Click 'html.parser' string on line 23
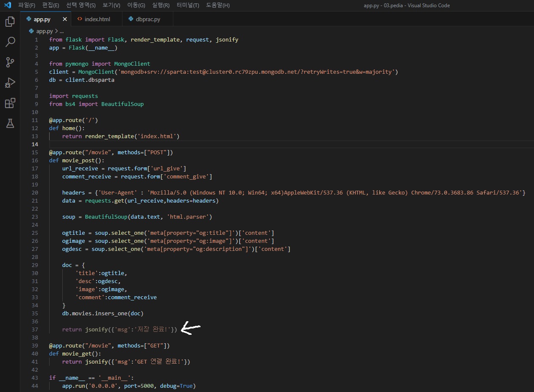The width and height of the screenshot is (534, 392). pos(188,217)
